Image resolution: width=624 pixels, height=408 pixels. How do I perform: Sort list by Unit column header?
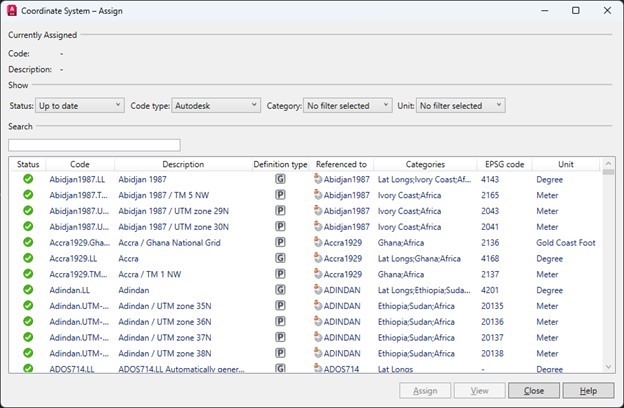(566, 164)
